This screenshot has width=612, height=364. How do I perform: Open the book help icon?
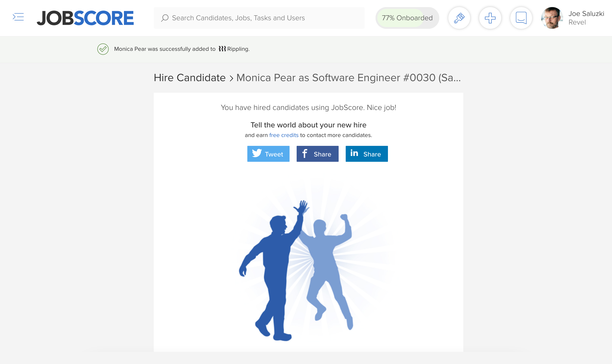click(521, 18)
